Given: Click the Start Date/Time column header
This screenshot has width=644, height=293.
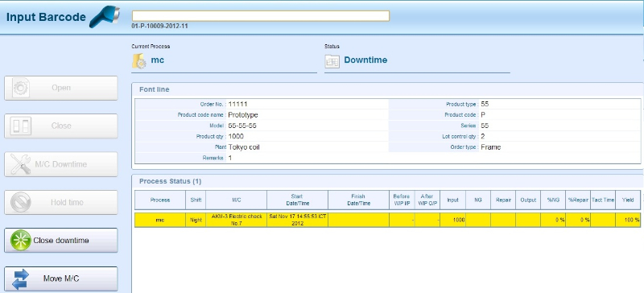Looking at the screenshot, I should tap(297, 200).
